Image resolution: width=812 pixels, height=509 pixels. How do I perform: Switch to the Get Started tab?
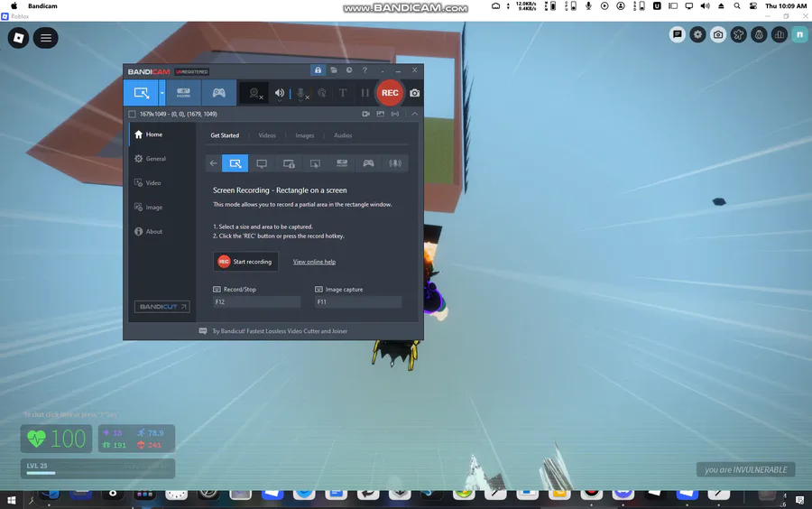[225, 135]
